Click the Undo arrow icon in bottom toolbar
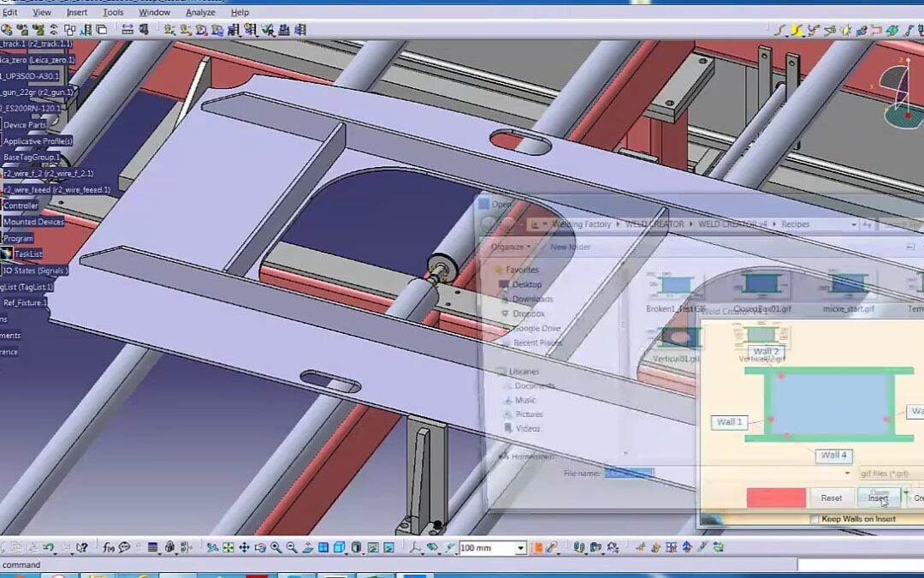Screen dimensions: 924x578 tap(48, 548)
